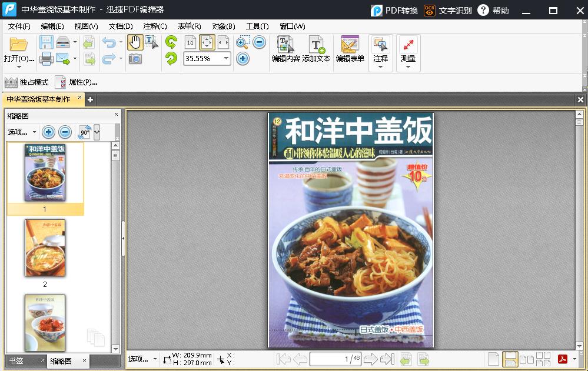The height and width of the screenshot is (371, 588).
Task: Print the document using the printer icon
Action: 46,59
